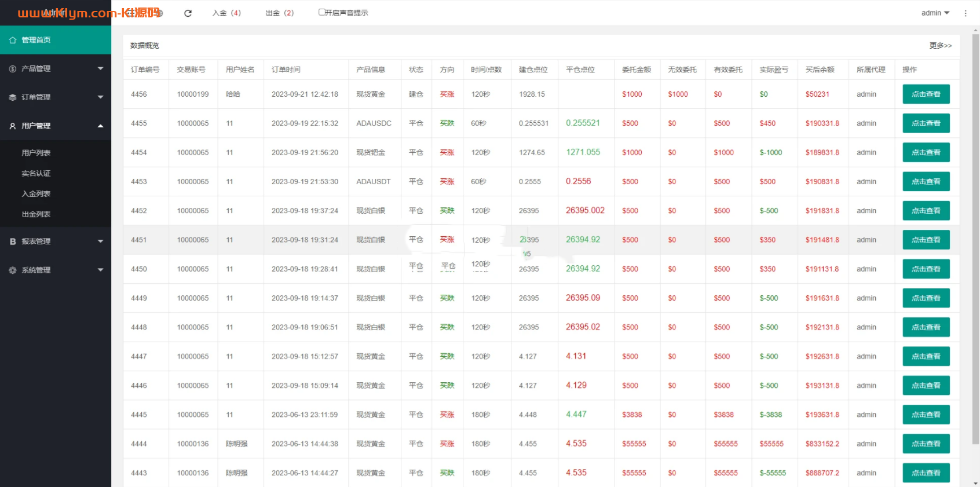980x487 pixels.
Task: Select 出金列表 from the sidebar submenu
Action: click(36, 214)
